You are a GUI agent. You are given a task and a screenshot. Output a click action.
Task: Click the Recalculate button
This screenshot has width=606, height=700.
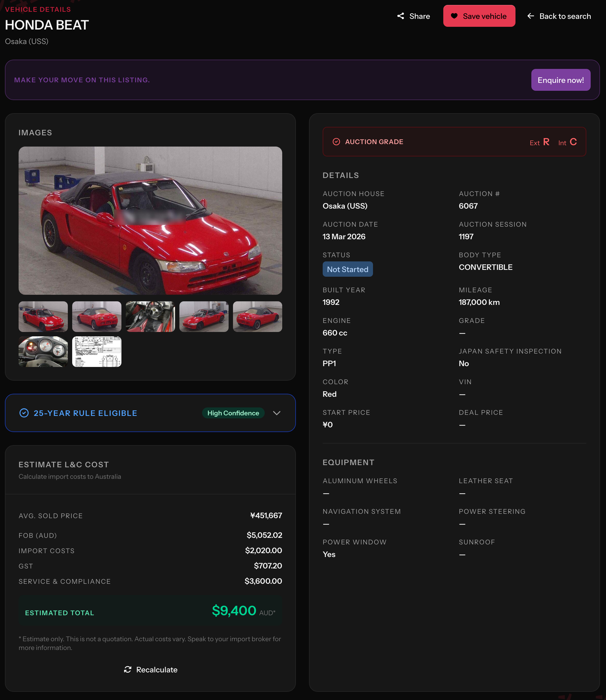point(150,670)
